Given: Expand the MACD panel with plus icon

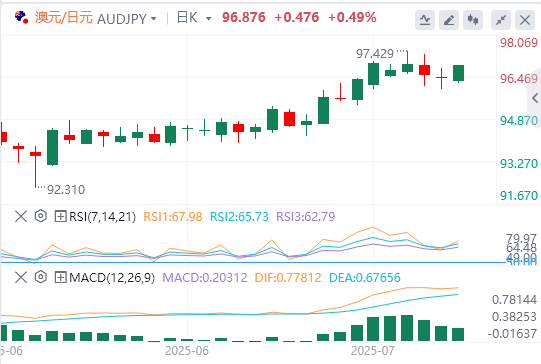Looking at the screenshot, I should (x=60, y=277).
